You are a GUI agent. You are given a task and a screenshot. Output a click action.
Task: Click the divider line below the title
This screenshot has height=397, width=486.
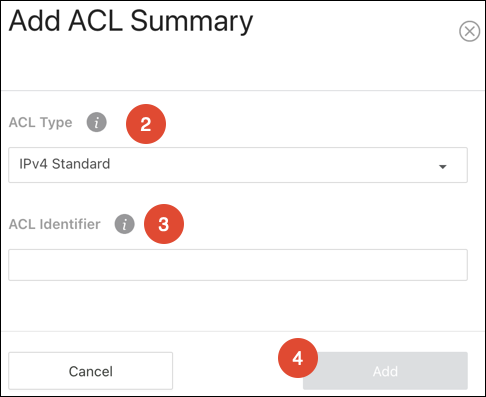[243, 90]
